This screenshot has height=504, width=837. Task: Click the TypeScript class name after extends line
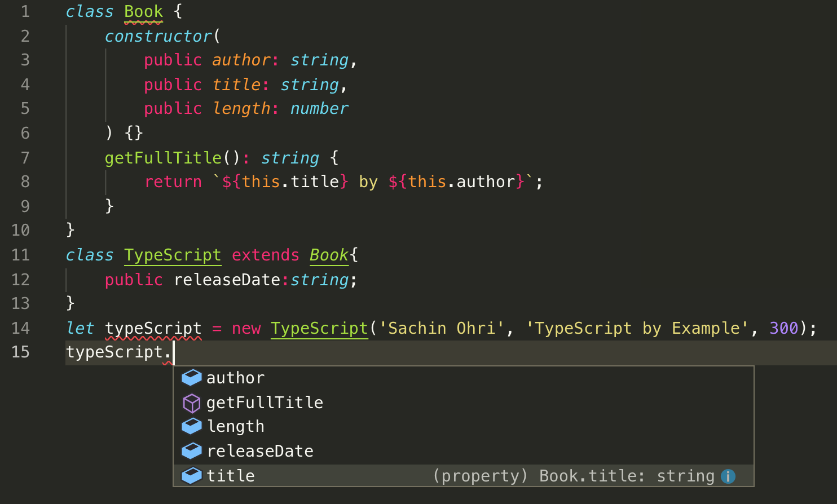pos(173,255)
